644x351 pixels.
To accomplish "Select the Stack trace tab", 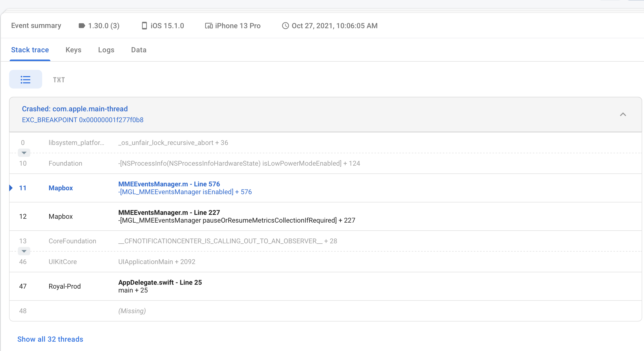I will click(x=30, y=50).
